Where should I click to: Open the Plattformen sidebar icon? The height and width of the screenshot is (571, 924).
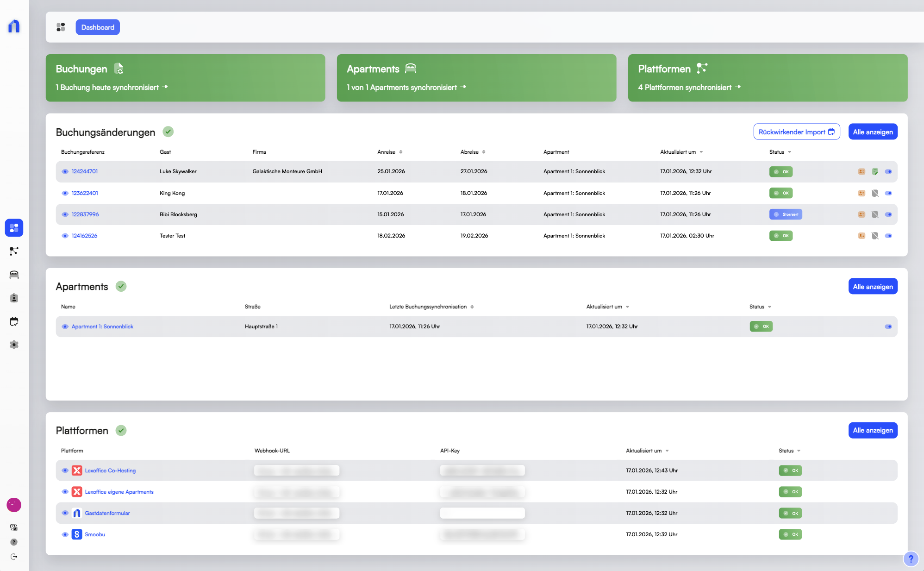(14, 251)
